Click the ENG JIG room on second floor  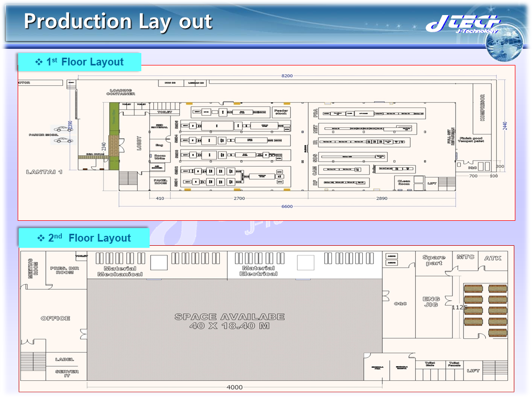coord(431,301)
